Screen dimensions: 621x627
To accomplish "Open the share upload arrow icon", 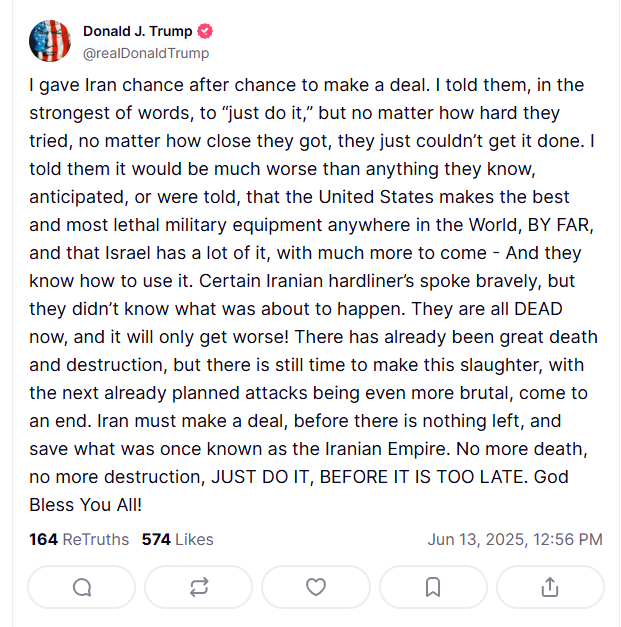I will click(550, 587).
